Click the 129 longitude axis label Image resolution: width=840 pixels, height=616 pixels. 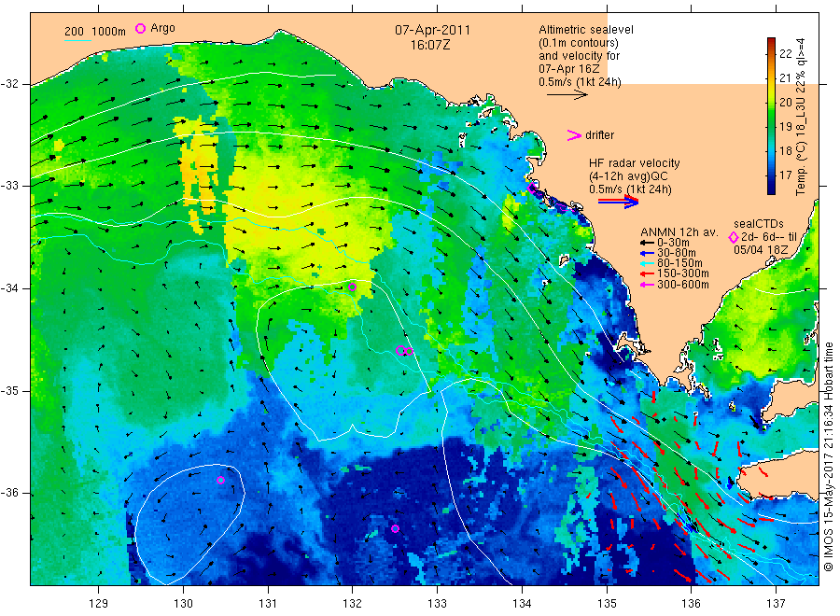[99, 604]
